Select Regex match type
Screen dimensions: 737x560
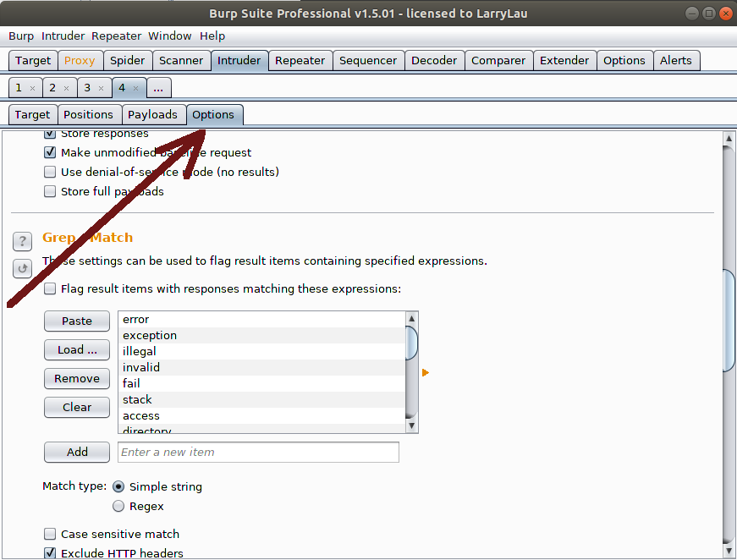(x=118, y=506)
